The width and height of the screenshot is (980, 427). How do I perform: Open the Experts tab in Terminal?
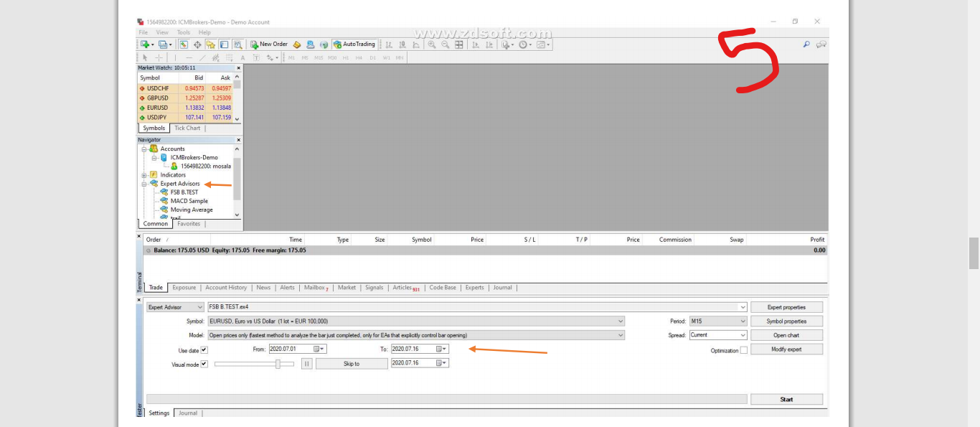coord(474,288)
